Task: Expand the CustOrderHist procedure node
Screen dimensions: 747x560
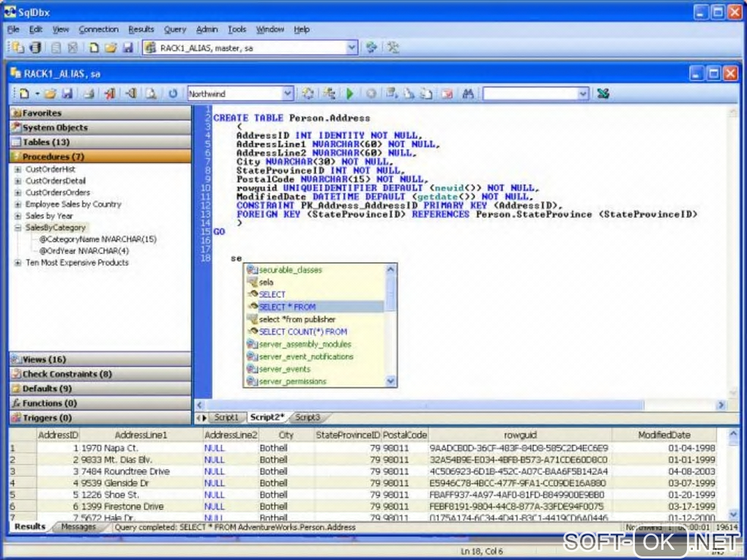Action: pyautogui.click(x=18, y=169)
